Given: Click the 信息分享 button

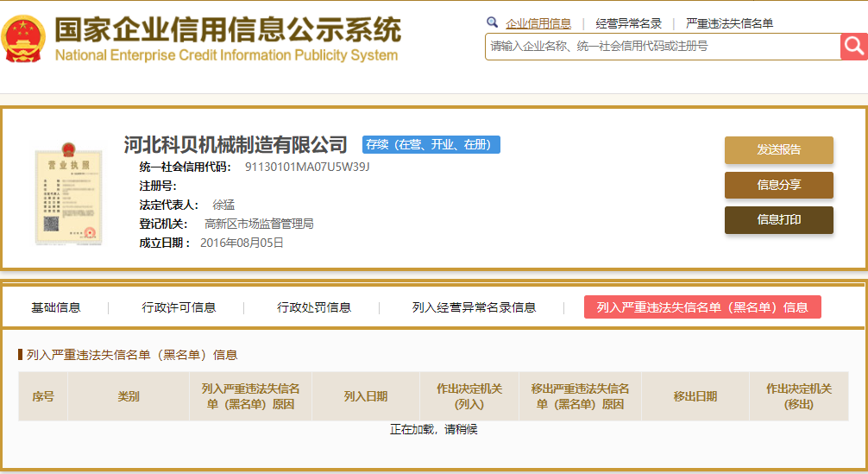Looking at the screenshot, I should point(779,185).
